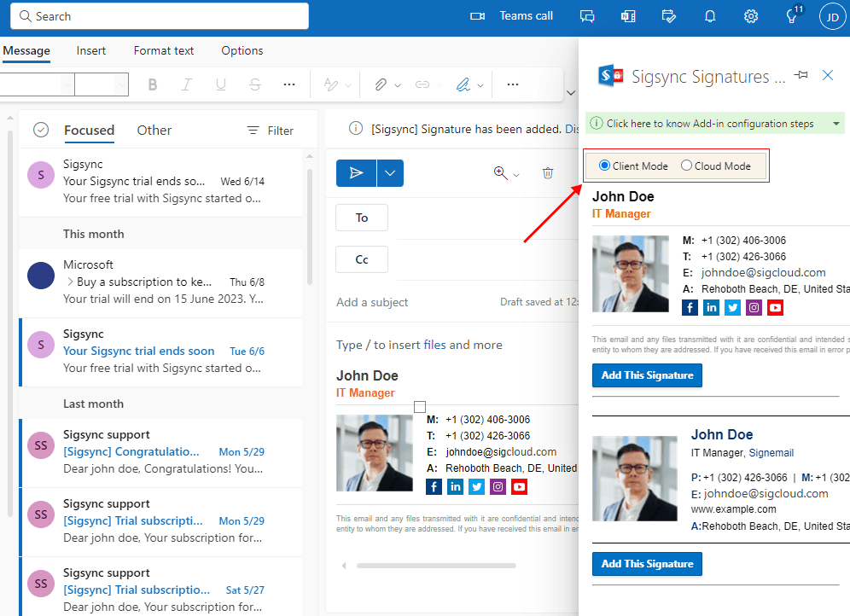Click the Bold formatting icon
The width and height of the screenshot is (850, 616).
[x=153, y=84]
